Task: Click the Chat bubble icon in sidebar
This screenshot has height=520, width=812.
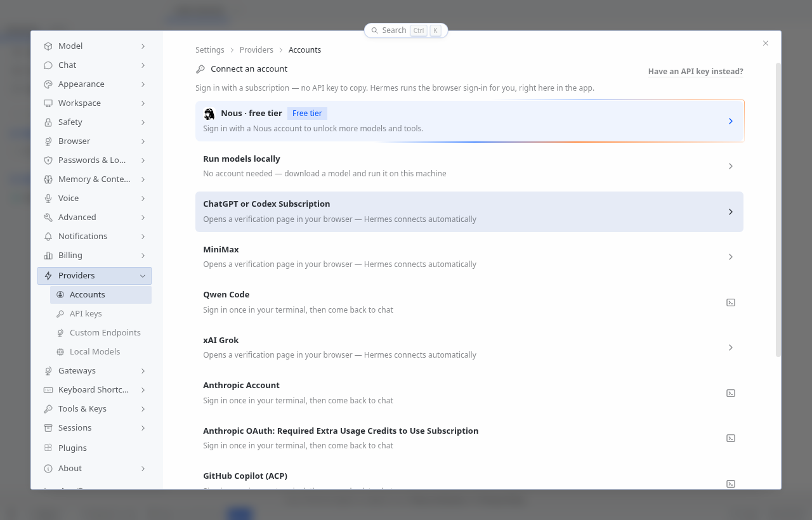Action: coord(48,65)
